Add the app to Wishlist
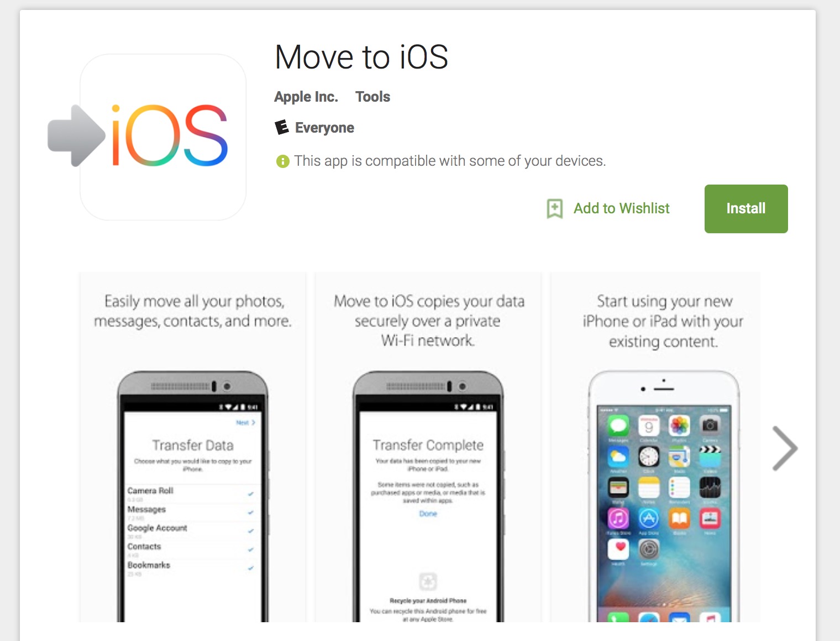The width and height of the screenshot is (840, 641). click(x=621, y=208)
